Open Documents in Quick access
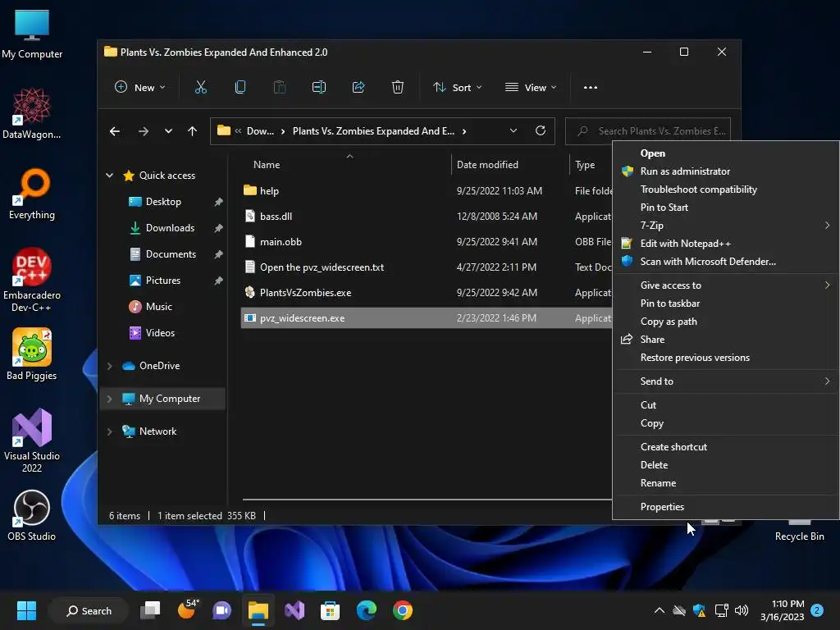840x630 pixels. 170,254
